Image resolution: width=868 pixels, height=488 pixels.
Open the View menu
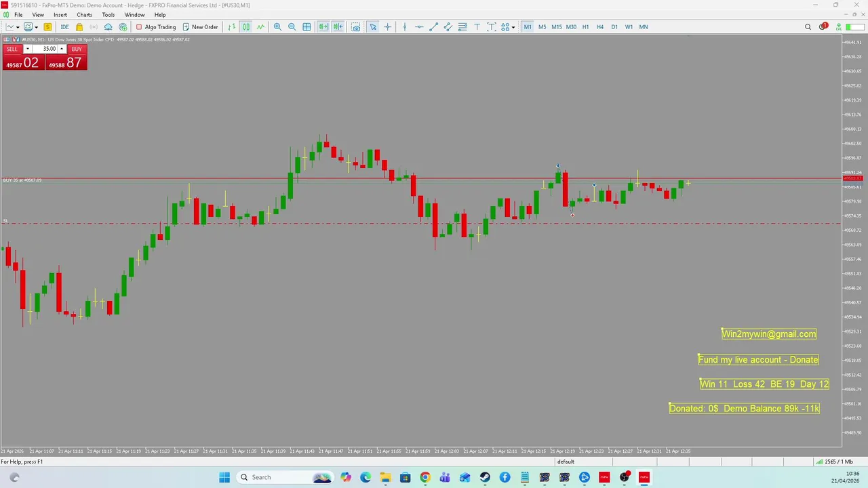(x=38, y=14)
